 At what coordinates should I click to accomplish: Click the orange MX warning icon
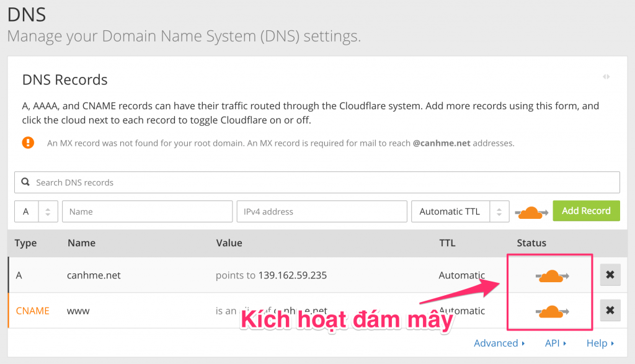(x=28, y=143)
